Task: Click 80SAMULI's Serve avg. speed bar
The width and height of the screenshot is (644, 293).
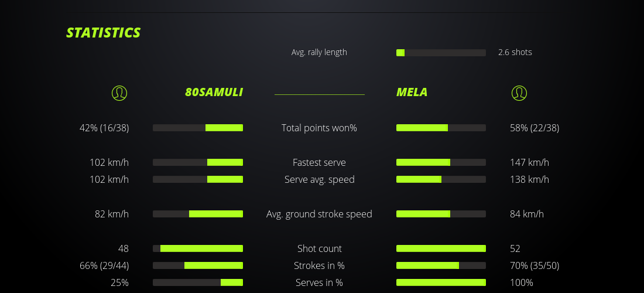Action: pos(198,179)
